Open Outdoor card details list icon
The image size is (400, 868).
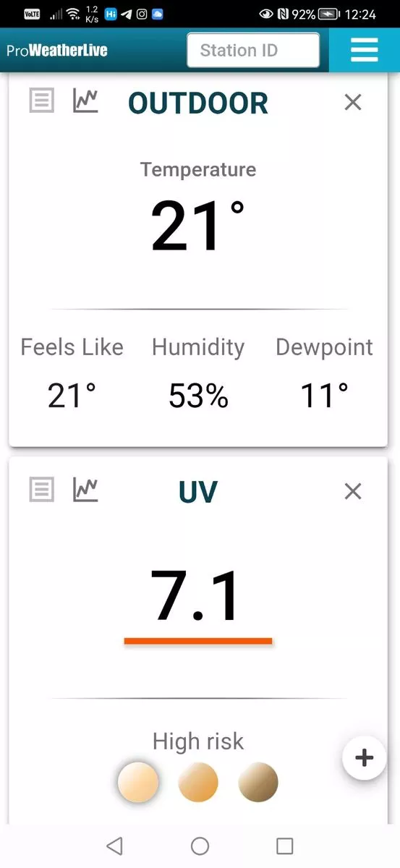(x=41, y=101)
